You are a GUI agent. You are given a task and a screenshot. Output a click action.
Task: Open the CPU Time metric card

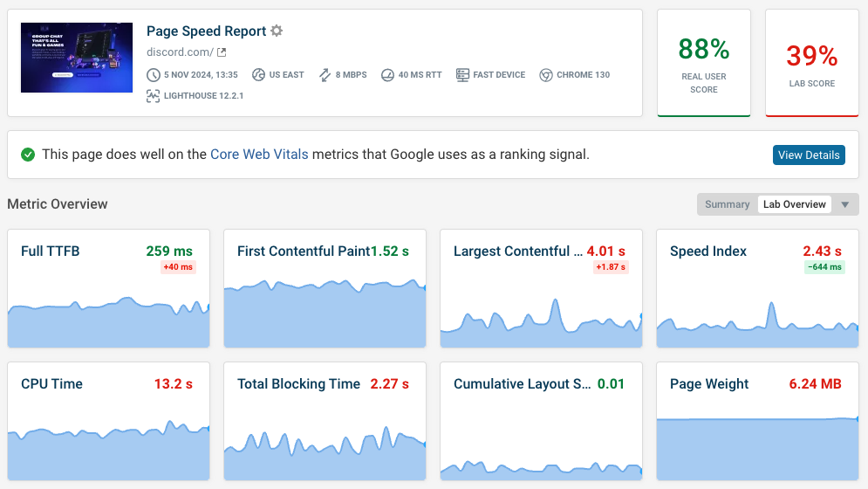[108, 422]
